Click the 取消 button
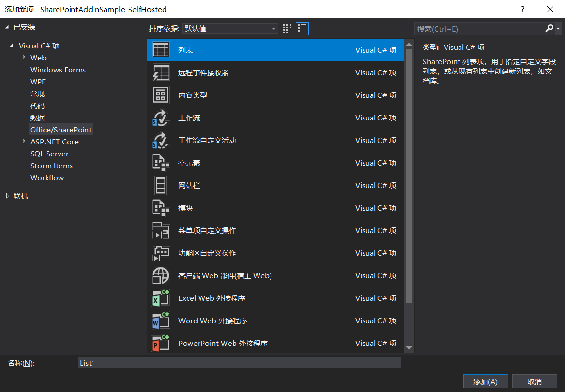565x392 pixels. [x=534, y=381]
